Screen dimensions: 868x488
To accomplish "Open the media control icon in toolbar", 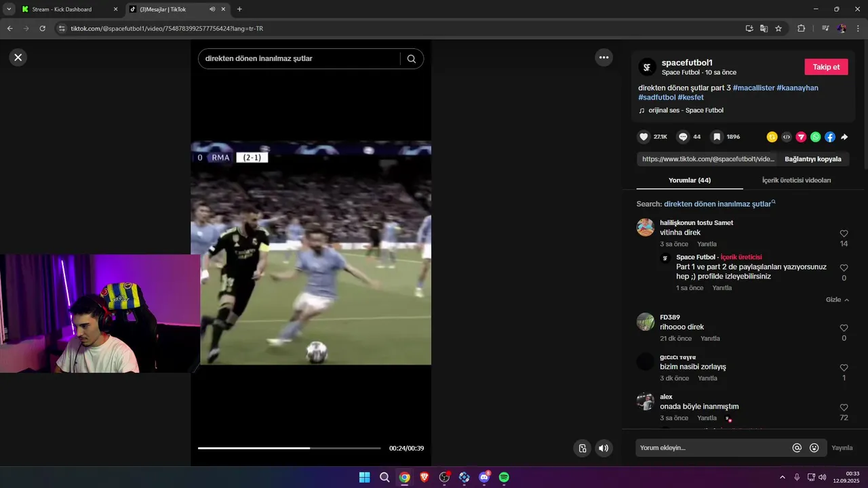I will click(x=825, y=28).
